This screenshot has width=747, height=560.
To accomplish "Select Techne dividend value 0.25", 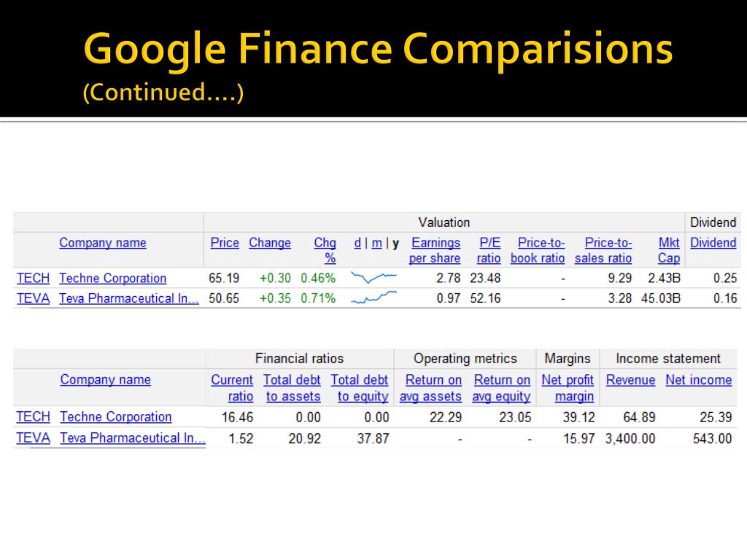I will [725, 278].
